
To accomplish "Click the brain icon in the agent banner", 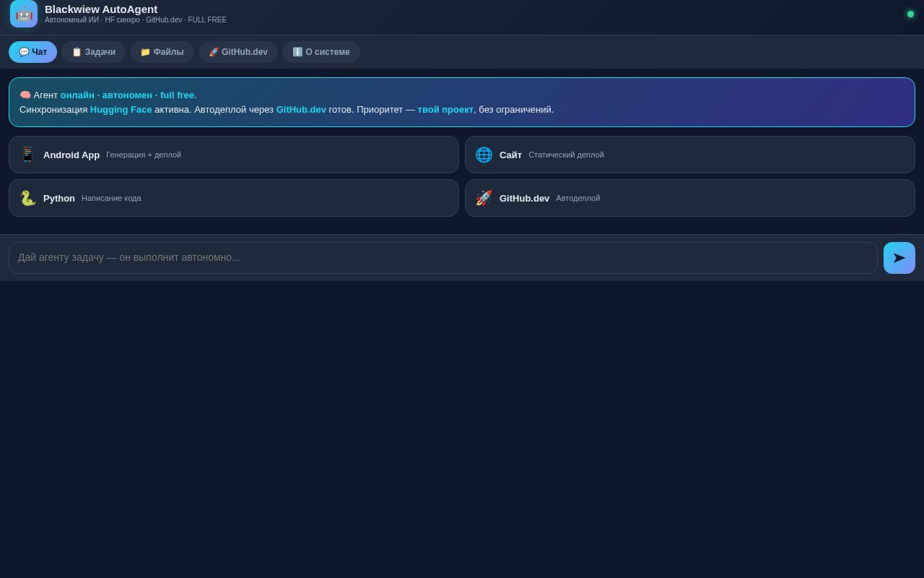I will point(25,95).
